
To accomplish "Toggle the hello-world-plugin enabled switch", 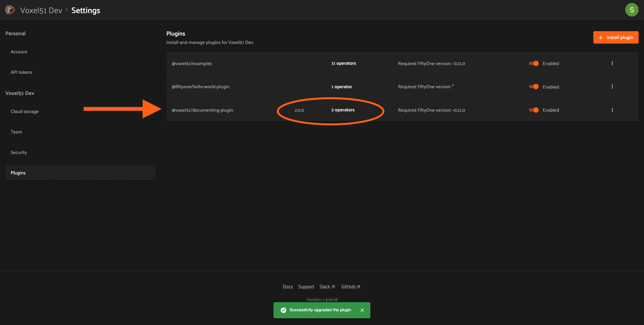I will (x=534, y=87).
